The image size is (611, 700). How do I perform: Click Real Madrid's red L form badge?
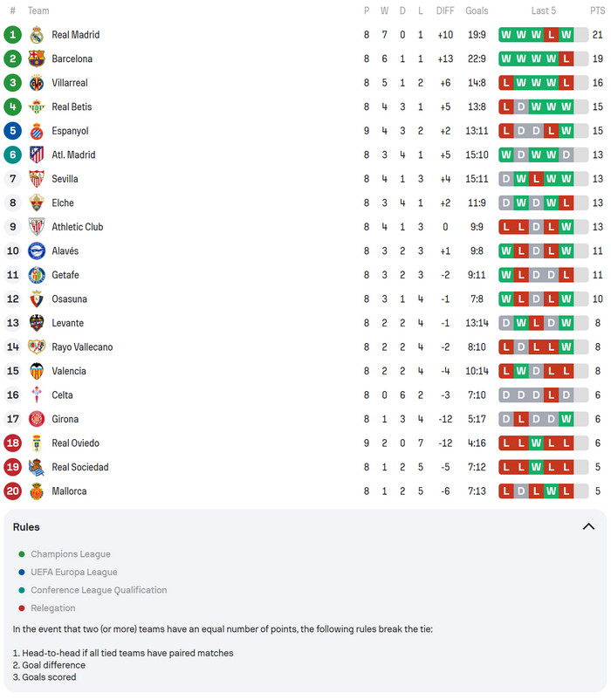tap(551, 35)
